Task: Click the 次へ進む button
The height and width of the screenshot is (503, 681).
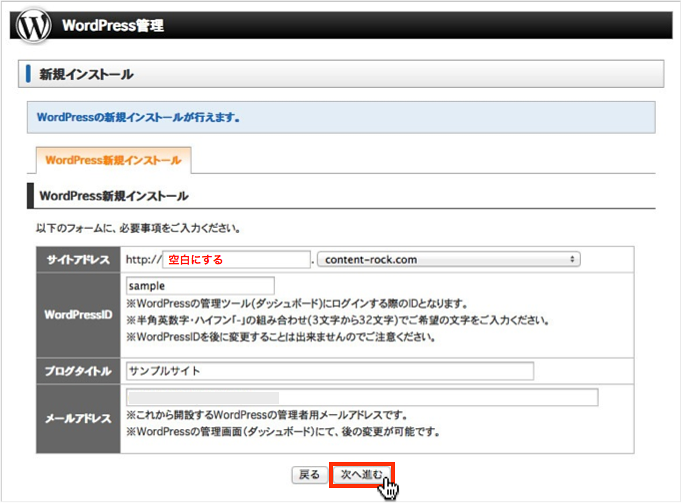Action: click(362, 474)
